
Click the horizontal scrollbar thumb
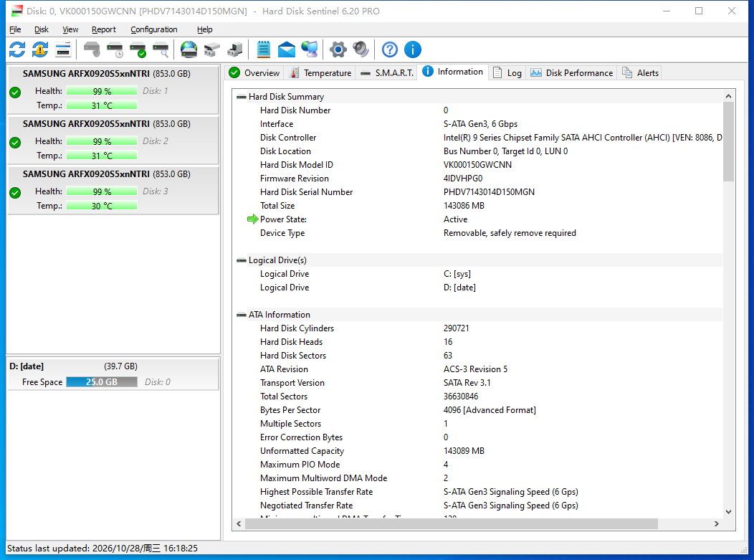click(x=451, y=524)
